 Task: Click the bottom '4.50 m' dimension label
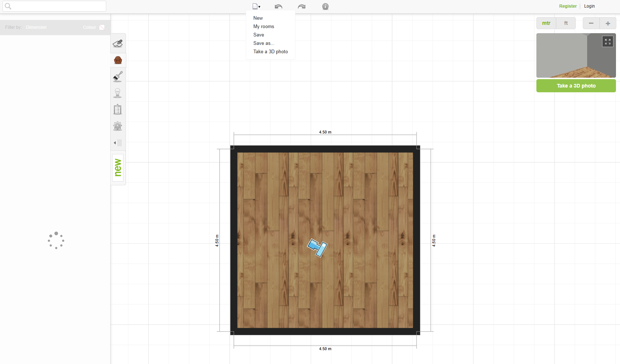pos(325,349)
